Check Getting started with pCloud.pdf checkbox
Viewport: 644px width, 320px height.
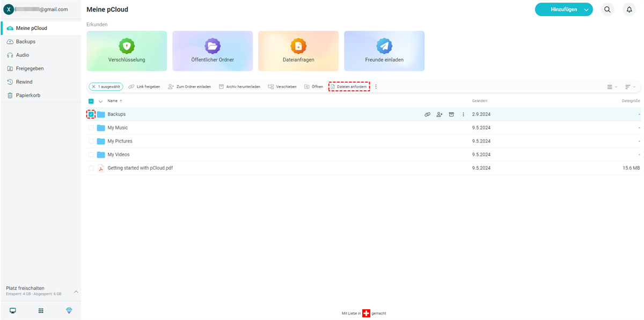click(x=91, y=168)
